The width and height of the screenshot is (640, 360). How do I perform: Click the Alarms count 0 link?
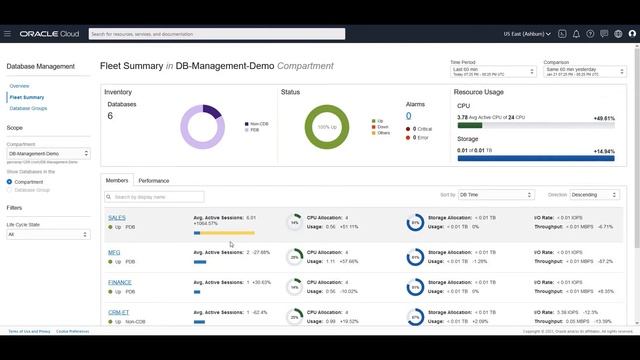[409, 116]
